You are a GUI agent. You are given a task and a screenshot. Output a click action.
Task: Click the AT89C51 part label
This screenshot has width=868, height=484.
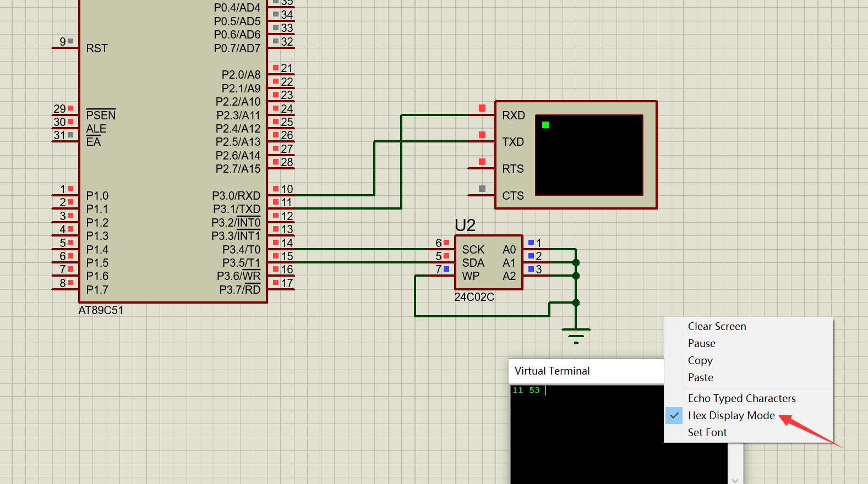click(101, 310)
